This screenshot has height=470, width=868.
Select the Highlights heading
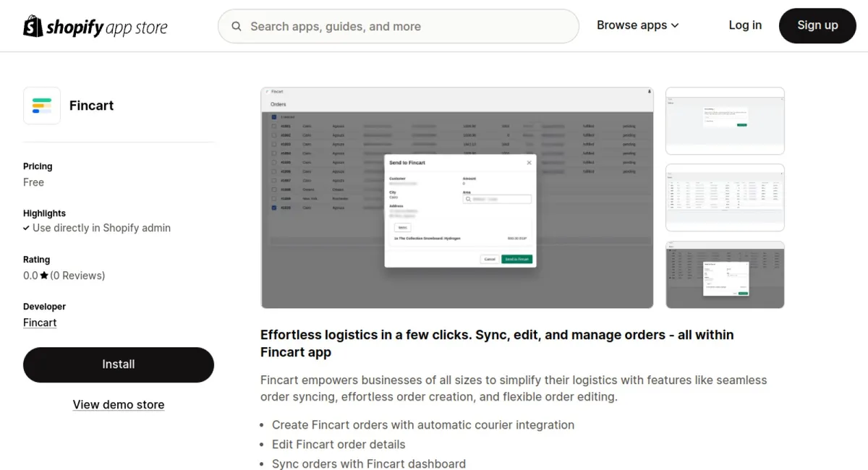point(44,213)
